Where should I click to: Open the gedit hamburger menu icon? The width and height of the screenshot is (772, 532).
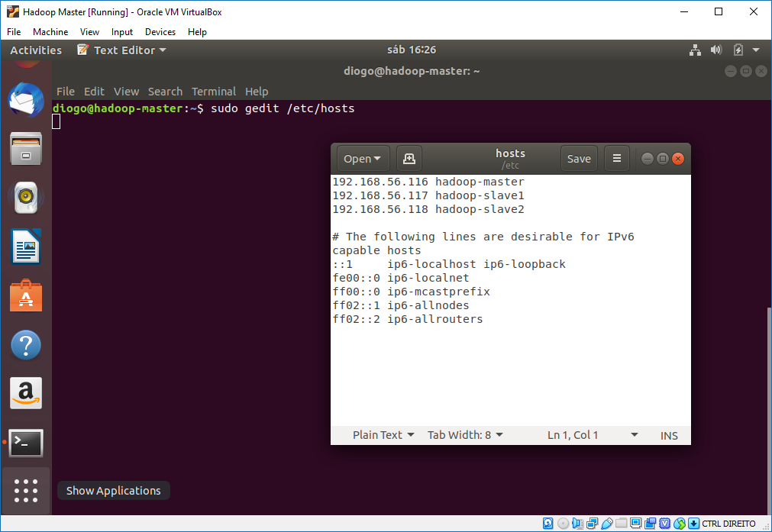coord(617,158)
